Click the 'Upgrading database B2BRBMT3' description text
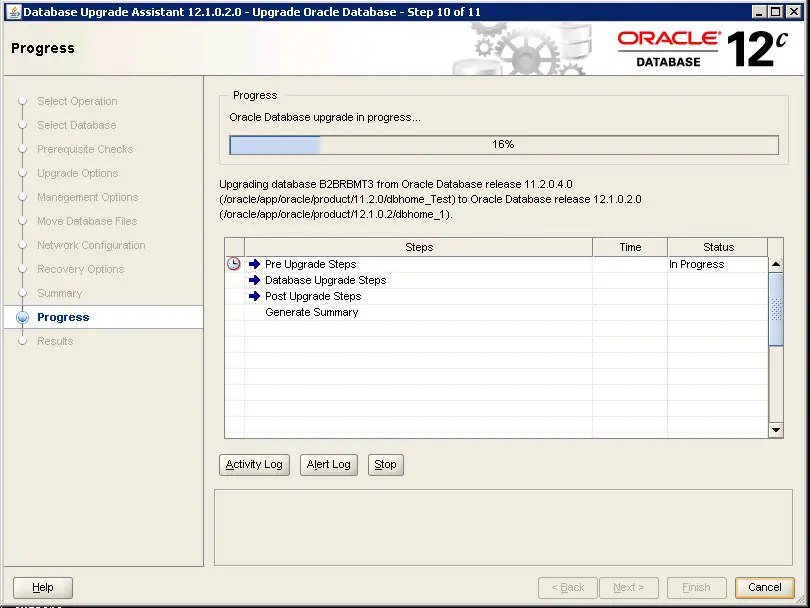 coord(430,199)
